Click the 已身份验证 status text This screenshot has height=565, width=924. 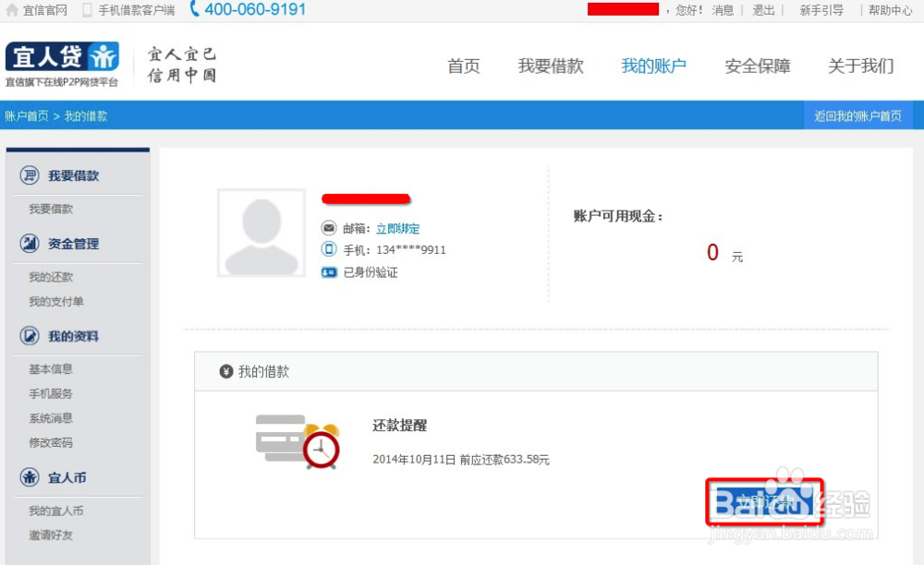[x=371, y=272]
